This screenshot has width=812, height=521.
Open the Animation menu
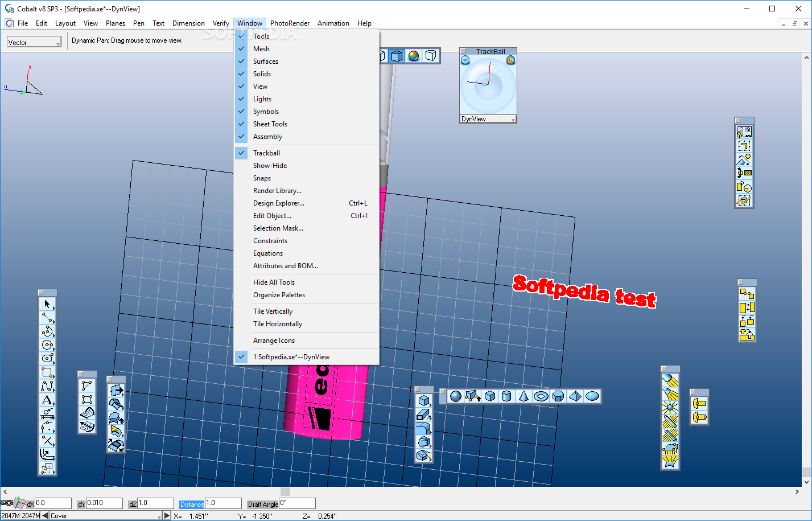pyautogui.click(x=333, y=23)
